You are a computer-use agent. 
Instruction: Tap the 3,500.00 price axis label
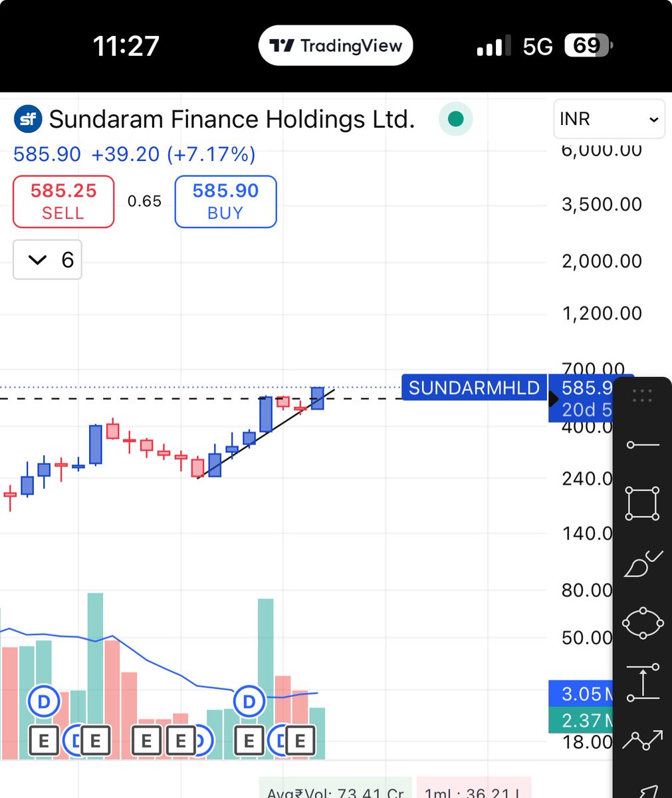[602, 204]
